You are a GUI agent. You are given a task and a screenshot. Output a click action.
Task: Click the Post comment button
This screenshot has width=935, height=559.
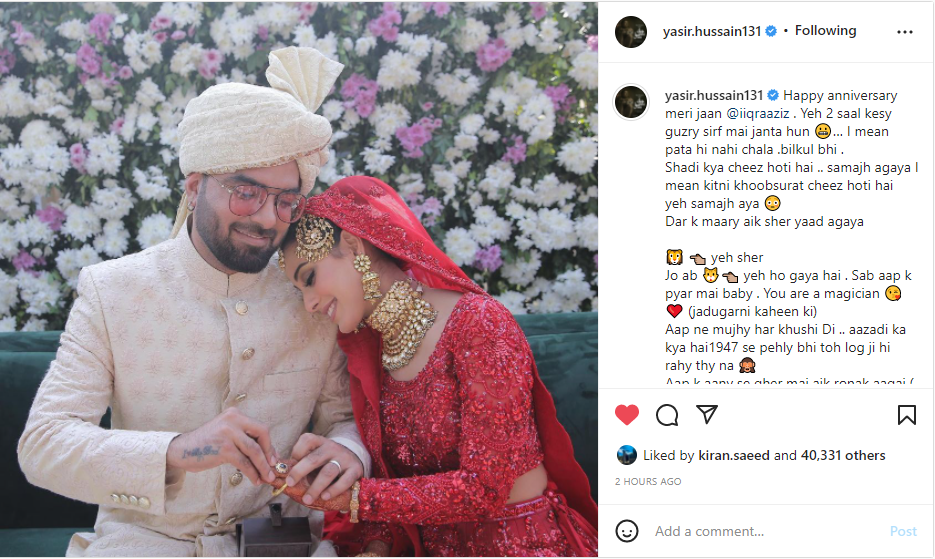point(903,531)
